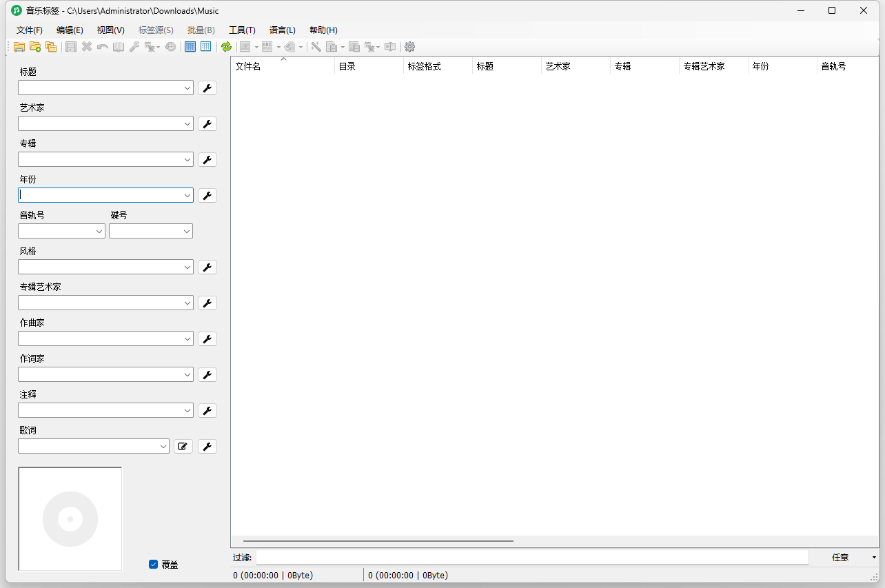Image resolution: width=885 pixels, height=588 pixels.
Task: Expand the 专辑 dropdown arrow
Action: point(187,160)
